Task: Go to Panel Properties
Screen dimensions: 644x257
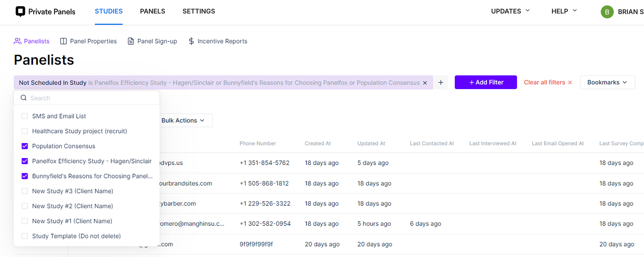Action: pyautogui.click(x=88, y=41)
